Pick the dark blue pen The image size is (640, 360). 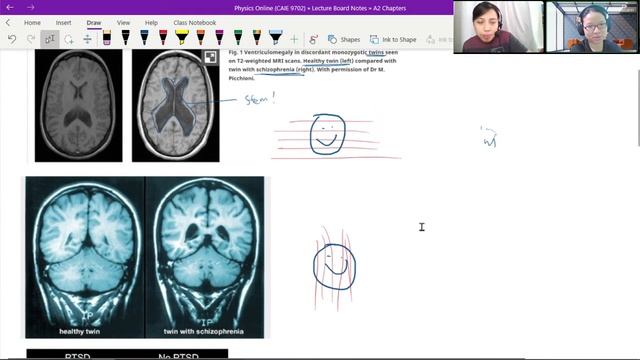144,38
